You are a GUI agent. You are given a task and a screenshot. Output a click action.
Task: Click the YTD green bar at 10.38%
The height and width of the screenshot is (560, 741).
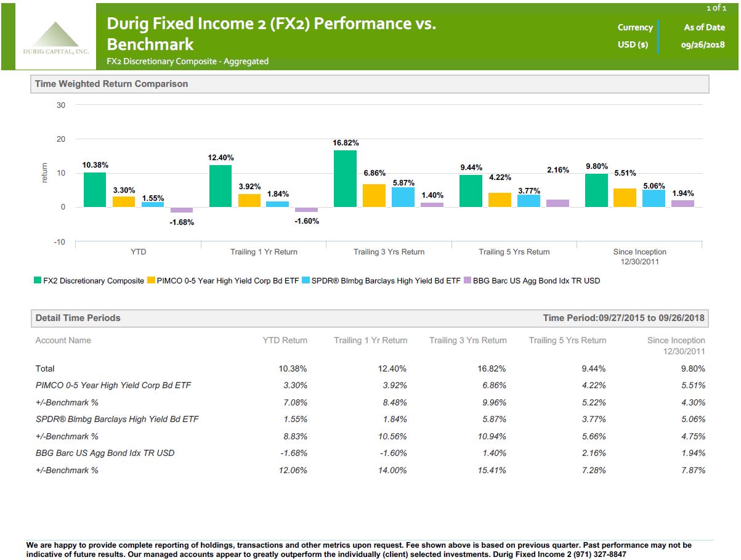click(x=95, y=190)
